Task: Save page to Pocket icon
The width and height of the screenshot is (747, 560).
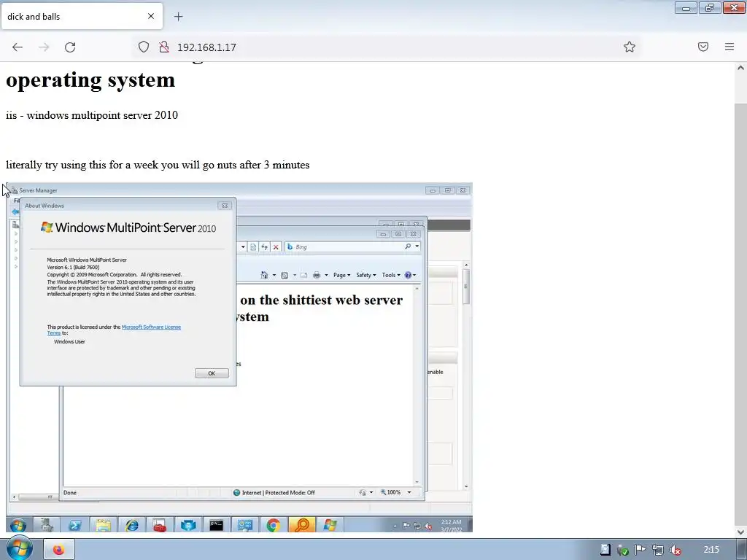Action: pyautogui.click(x=703, y=47)
